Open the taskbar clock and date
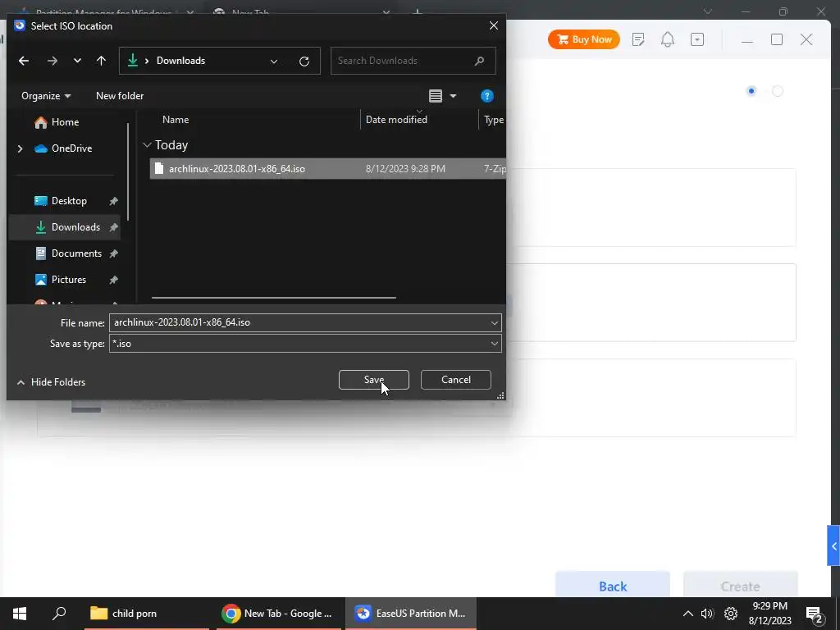Image resolution: width=840 pixels, height=630 pixels. 769,614
